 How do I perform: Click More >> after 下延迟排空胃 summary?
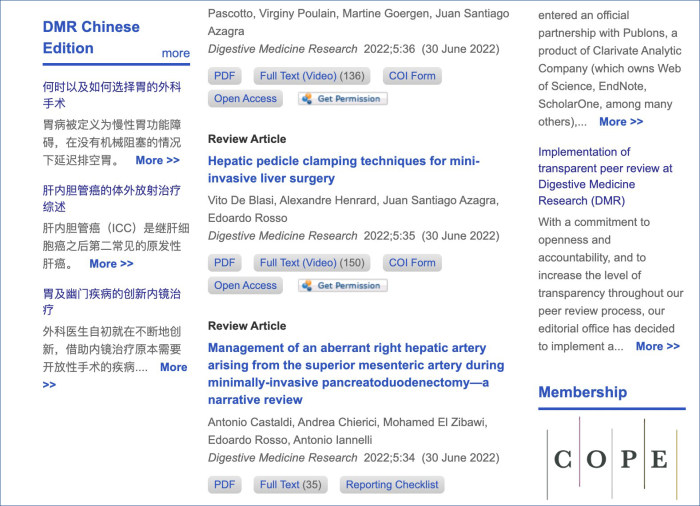[x=158, y=160]
